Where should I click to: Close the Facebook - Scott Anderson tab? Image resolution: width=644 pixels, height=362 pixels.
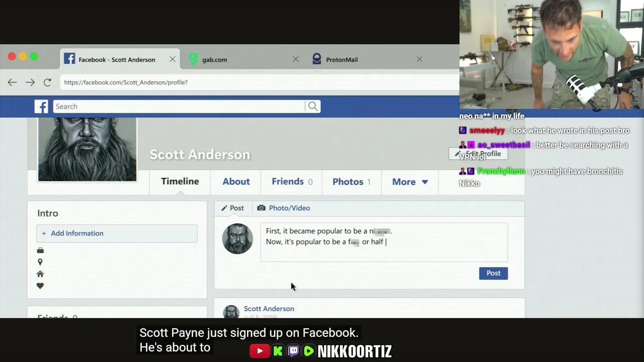pos(173,59)
